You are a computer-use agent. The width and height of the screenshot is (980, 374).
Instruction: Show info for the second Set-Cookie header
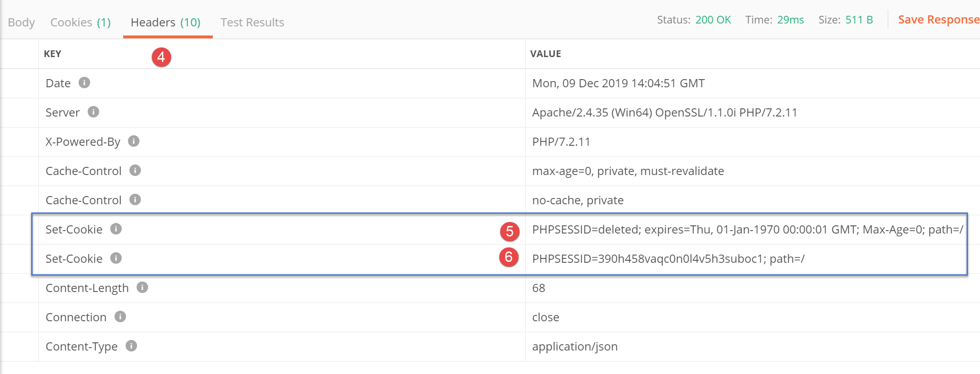click(x=116, y=258)
